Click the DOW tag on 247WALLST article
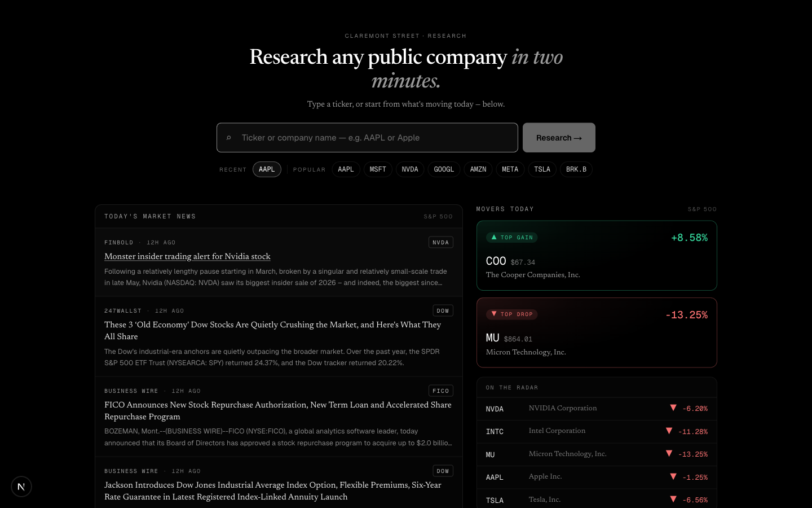This screenshot has height=508, width=812. coord(443,310)
